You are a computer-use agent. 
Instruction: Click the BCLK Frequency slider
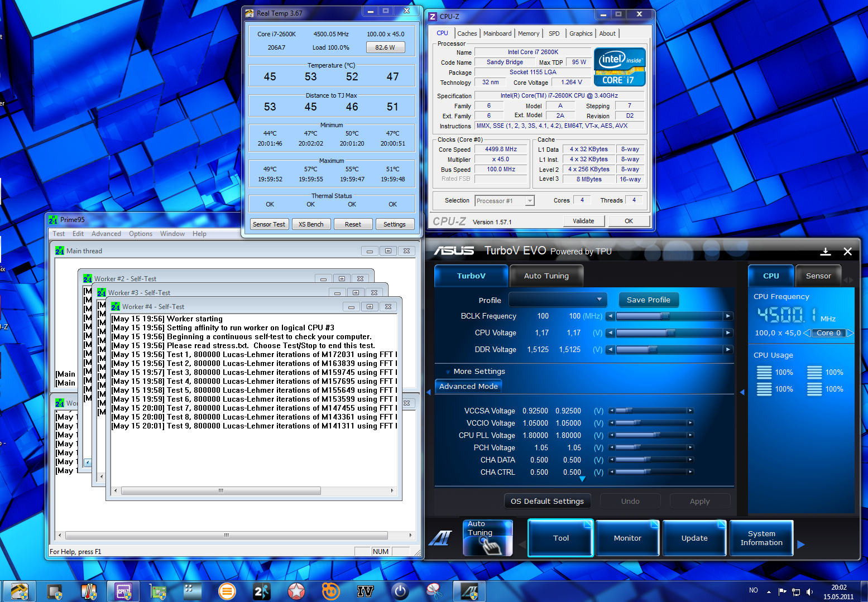click(x=669, y=316)
